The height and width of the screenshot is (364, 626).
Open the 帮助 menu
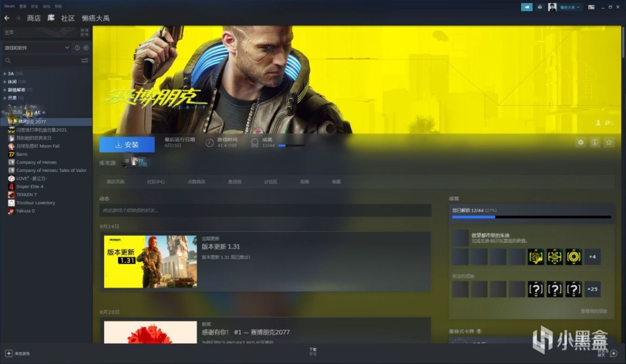pos(58,6)
